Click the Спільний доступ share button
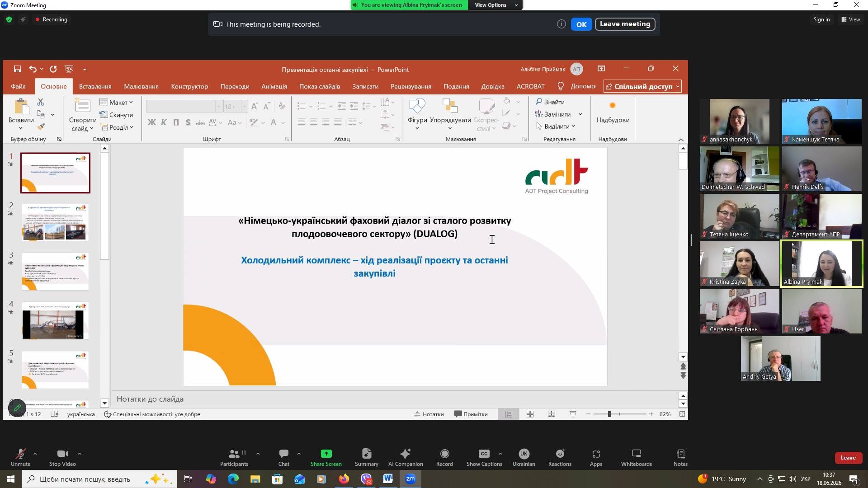This screenshot has height=488, width=868. [642, 86]
